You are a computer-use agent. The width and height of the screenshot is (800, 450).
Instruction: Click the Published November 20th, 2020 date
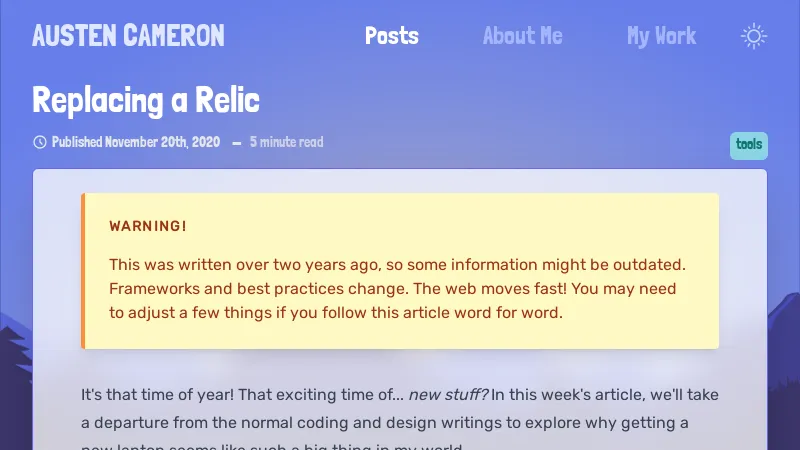pyautogui.click(x=136, y=142)
